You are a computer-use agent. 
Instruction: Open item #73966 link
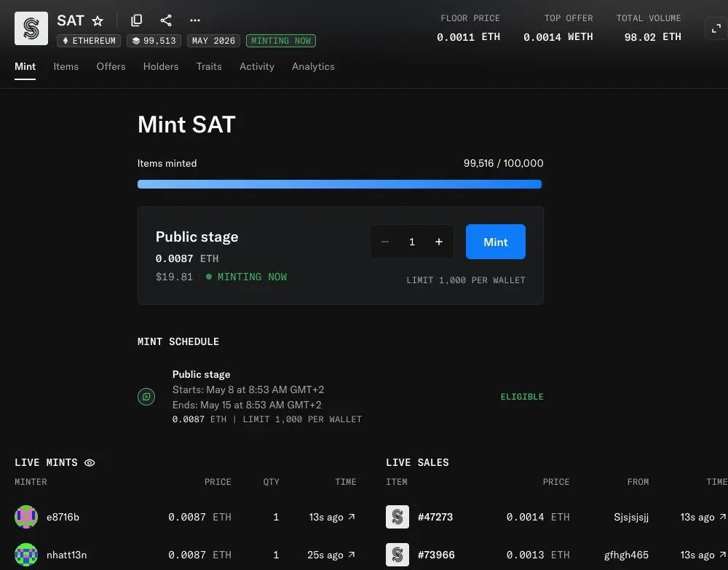click(436, 555)
